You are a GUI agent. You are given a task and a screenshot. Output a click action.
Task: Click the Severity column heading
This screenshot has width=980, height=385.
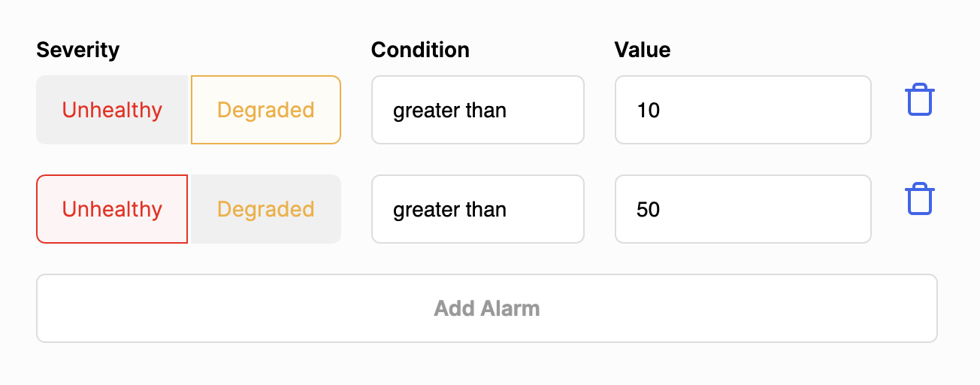[78, 50]
